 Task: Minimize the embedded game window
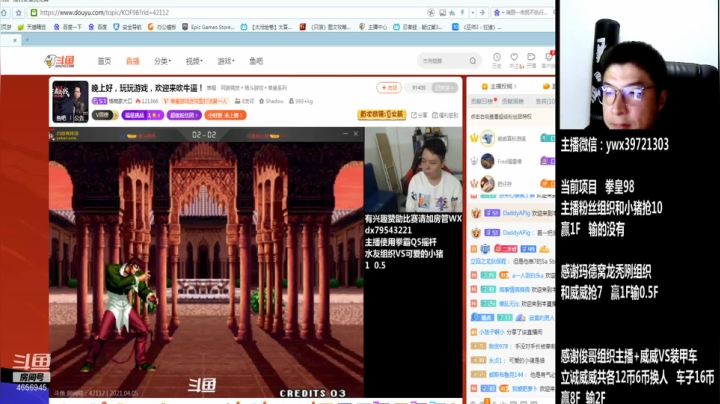coord(345,134)
